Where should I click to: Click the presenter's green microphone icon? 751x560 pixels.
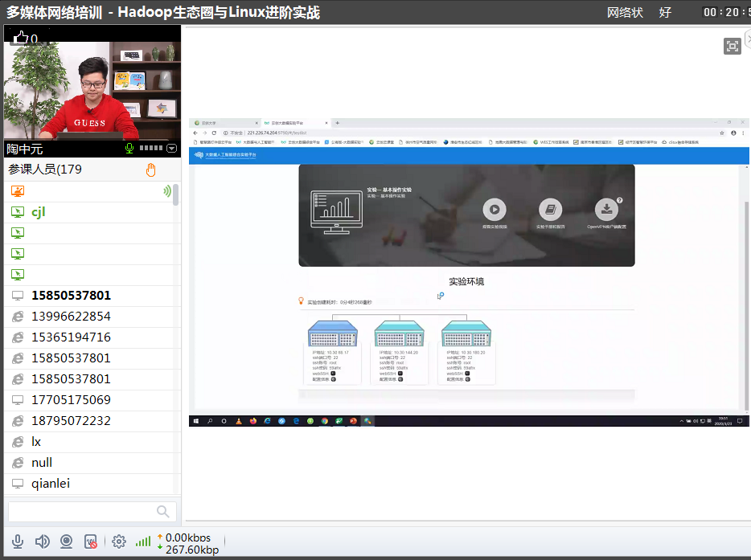tap(129, 149)
